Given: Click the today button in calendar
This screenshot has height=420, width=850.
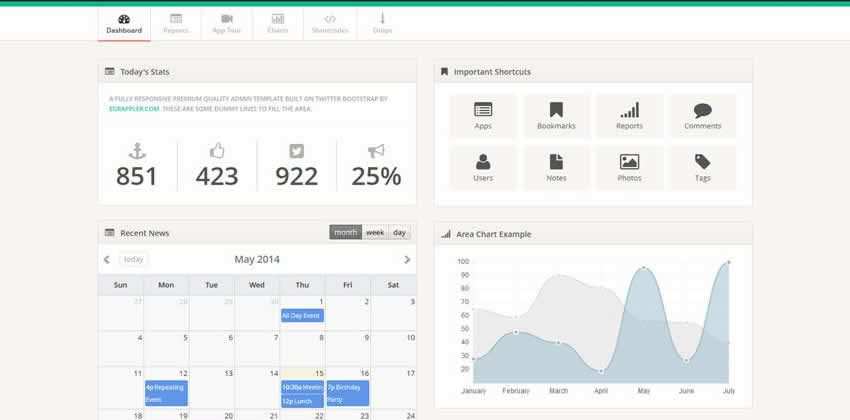Looking at the screenshot, I should point(133,259).
